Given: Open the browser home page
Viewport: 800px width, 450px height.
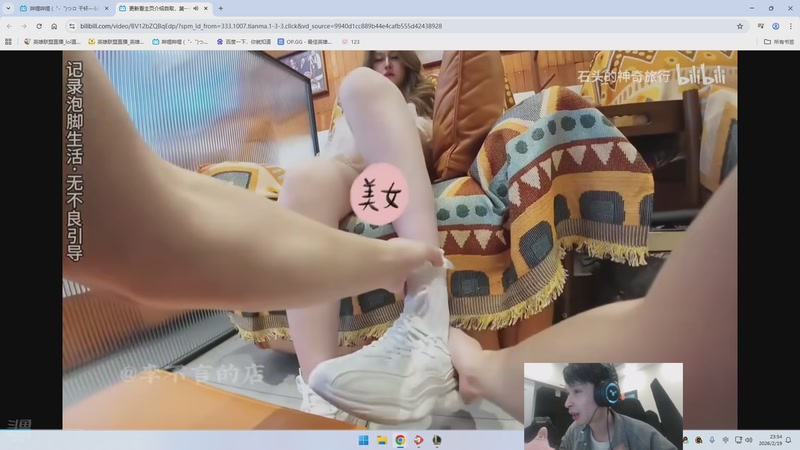Looking at the screenshot, I should (54, 26).
